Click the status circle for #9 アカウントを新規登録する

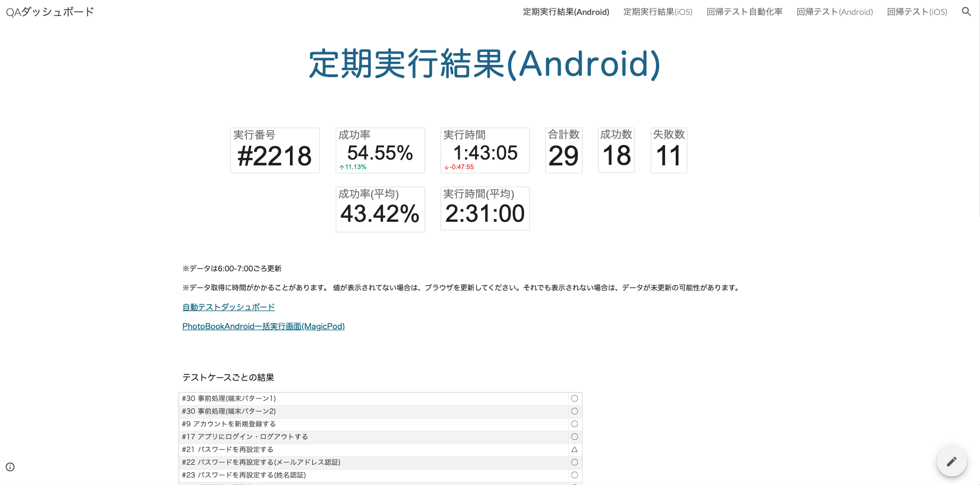(574, 424)
